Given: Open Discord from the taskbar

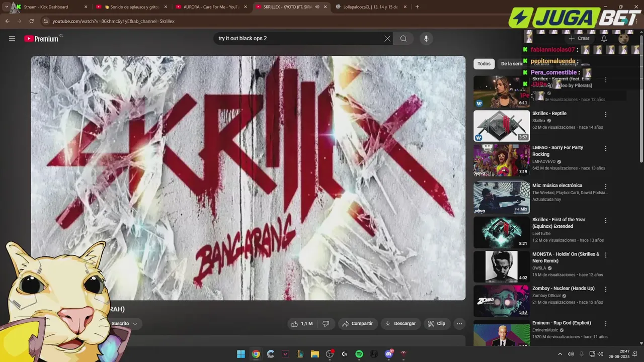Looking at the screenshot, I should pyautogui.click(x=388, y=354).
